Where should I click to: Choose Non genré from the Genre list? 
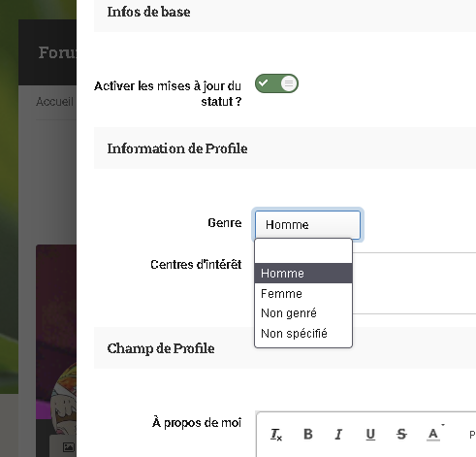click(303, 313)
